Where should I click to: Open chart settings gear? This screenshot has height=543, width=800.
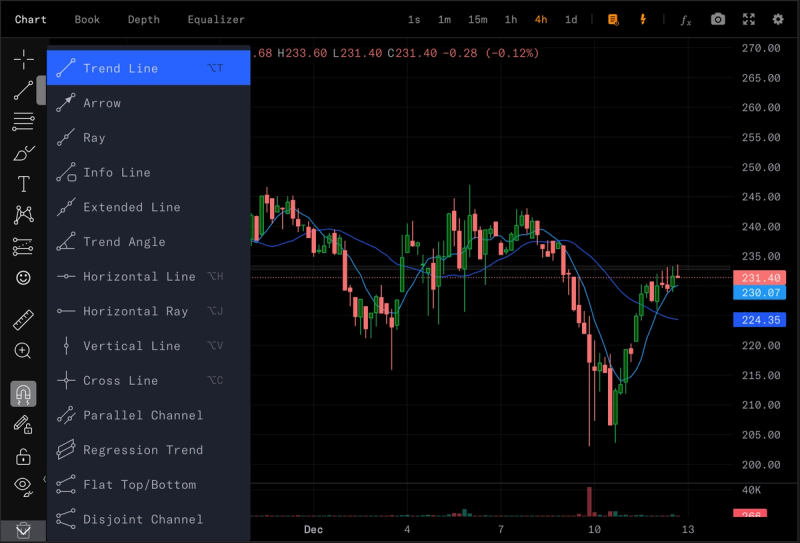[778, 19]
